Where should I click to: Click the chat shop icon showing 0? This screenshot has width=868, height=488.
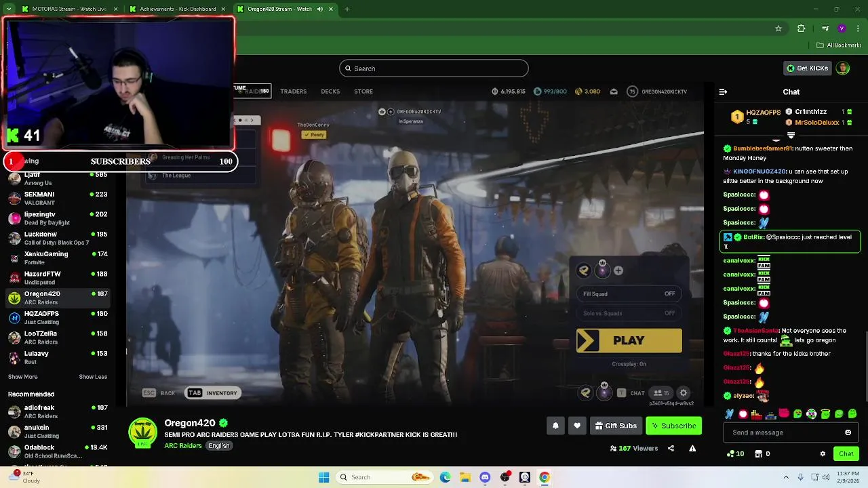(763, 453)
